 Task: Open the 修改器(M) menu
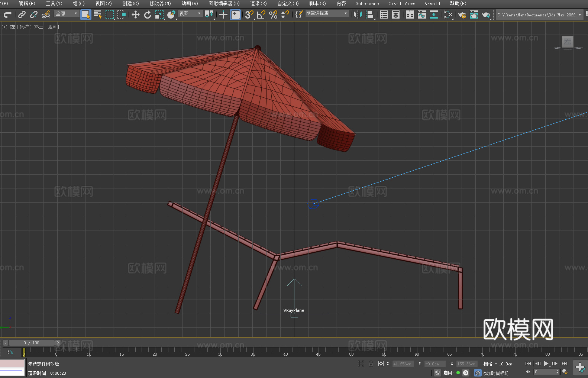[160, 3]
